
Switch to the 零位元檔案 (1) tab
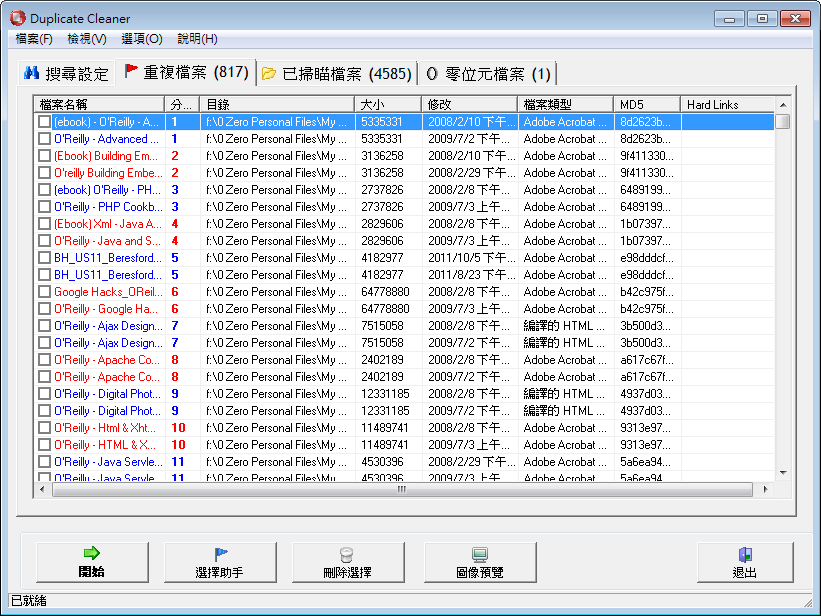click(x=487, y=73)
